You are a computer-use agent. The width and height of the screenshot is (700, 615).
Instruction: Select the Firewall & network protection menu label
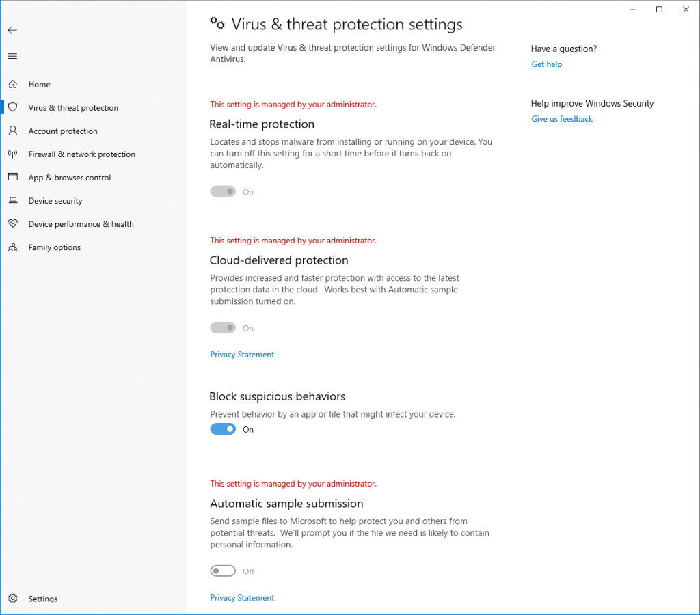(82, 154)
